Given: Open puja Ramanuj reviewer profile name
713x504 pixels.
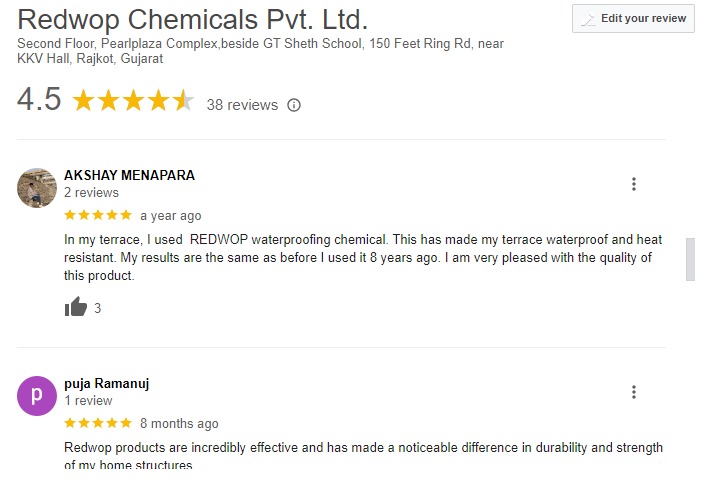Looking at the screenshot, I should pyautogui.click(x=106, y=383).
